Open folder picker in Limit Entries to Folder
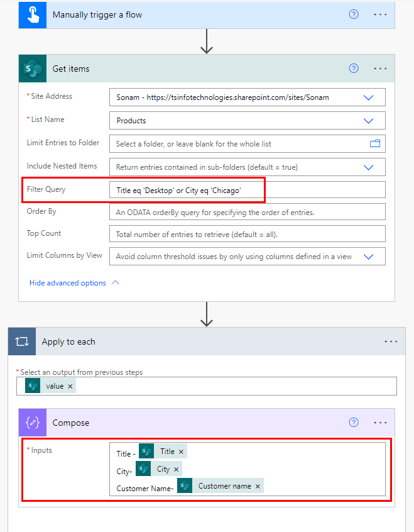The width and height of the screenshot is (414, 532). (x=375, y=143)
